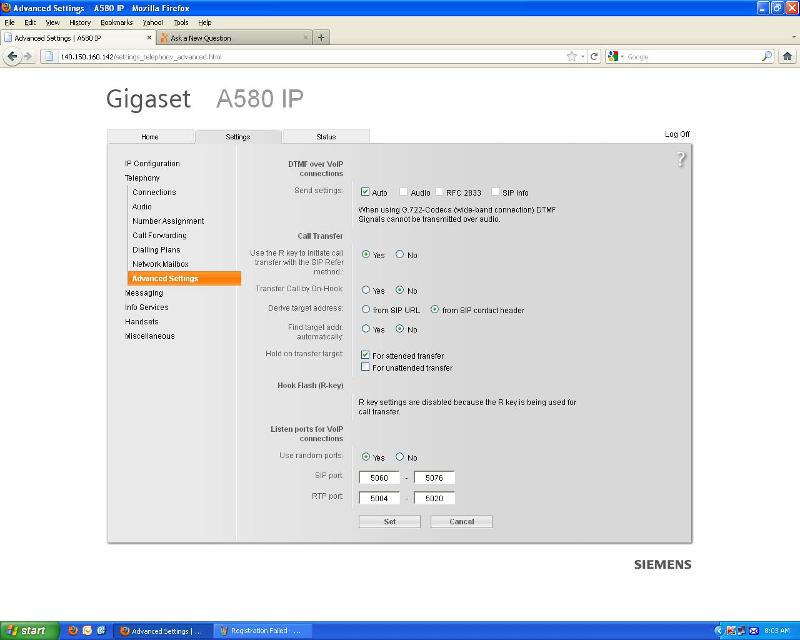Viewport: 800px width, 640px height.
Task: Select Yes for Transfer Call by On-Hook
Action: click(x=365, y=289)
